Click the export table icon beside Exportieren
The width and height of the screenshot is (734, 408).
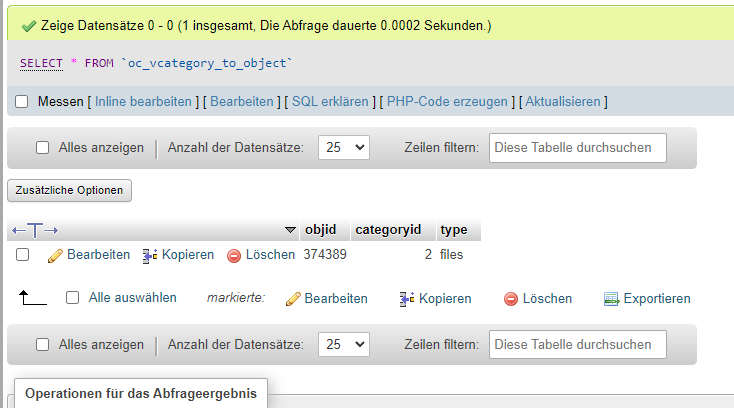611,299
